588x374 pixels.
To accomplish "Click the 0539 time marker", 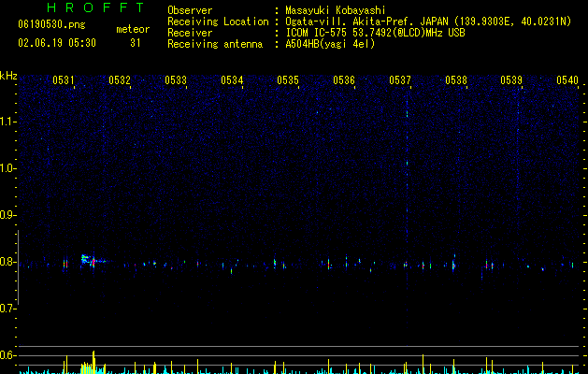I will click(511, 80).
